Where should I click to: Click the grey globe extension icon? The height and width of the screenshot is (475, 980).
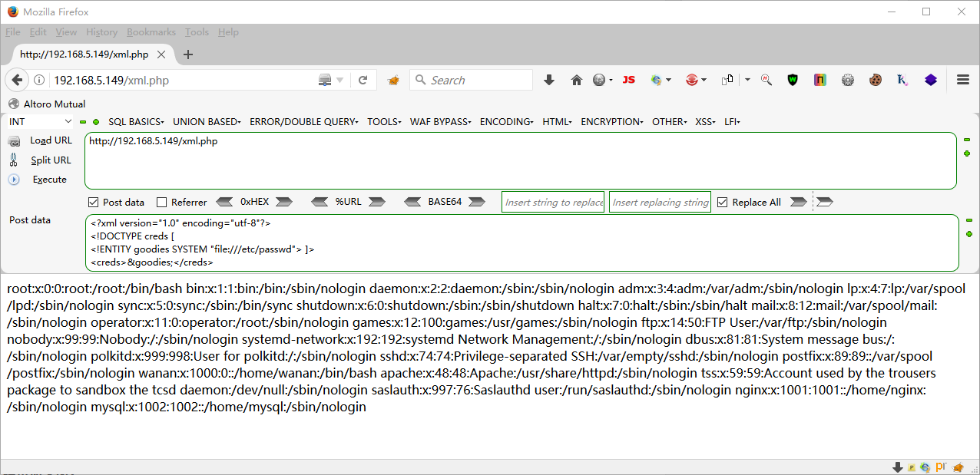tap(599, 80)
